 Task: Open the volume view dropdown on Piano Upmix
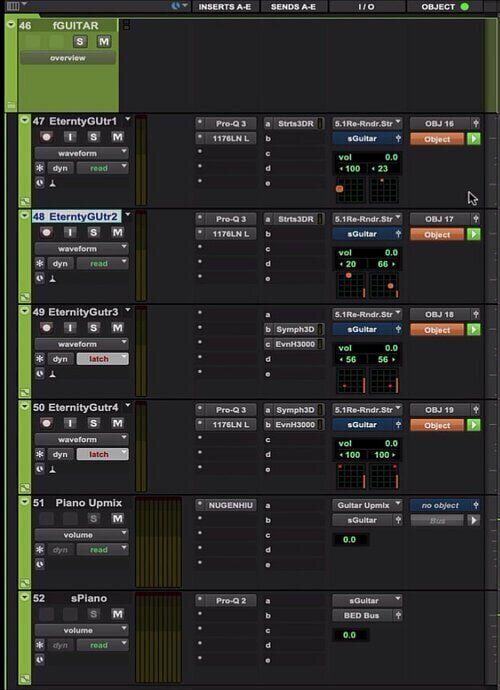coord(81,535)
